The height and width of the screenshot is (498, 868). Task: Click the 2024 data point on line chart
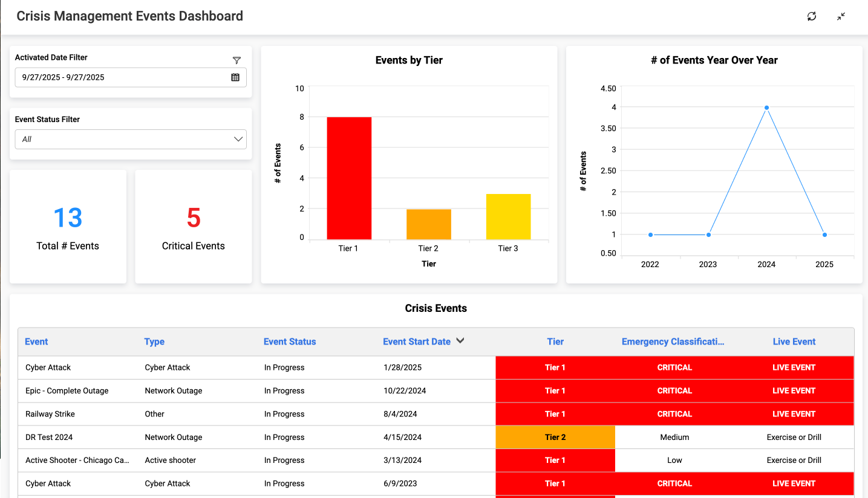[x=766, y=108]
